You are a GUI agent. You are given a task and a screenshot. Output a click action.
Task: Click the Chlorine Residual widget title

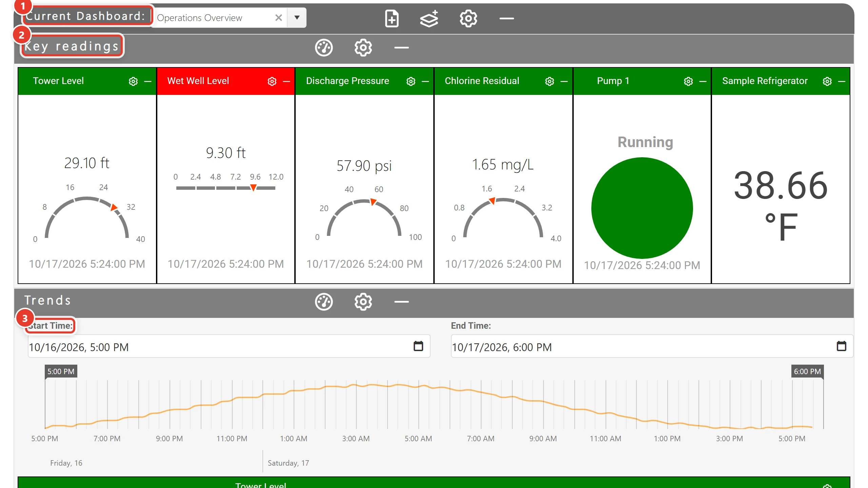point(482,81)
